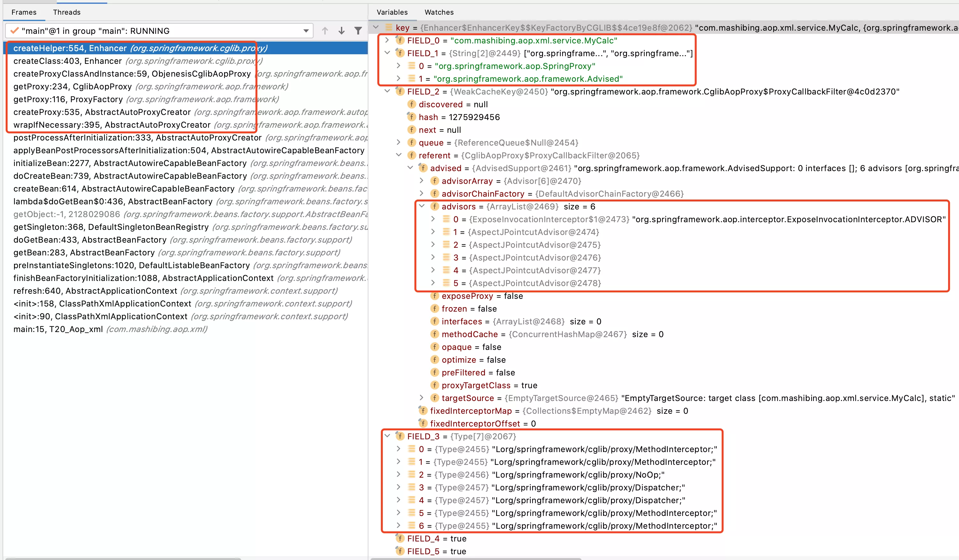This screenshot has width=959, height=560.
Task: Click the field icon next to exposeProxy
Action: [x=434, y=296]
